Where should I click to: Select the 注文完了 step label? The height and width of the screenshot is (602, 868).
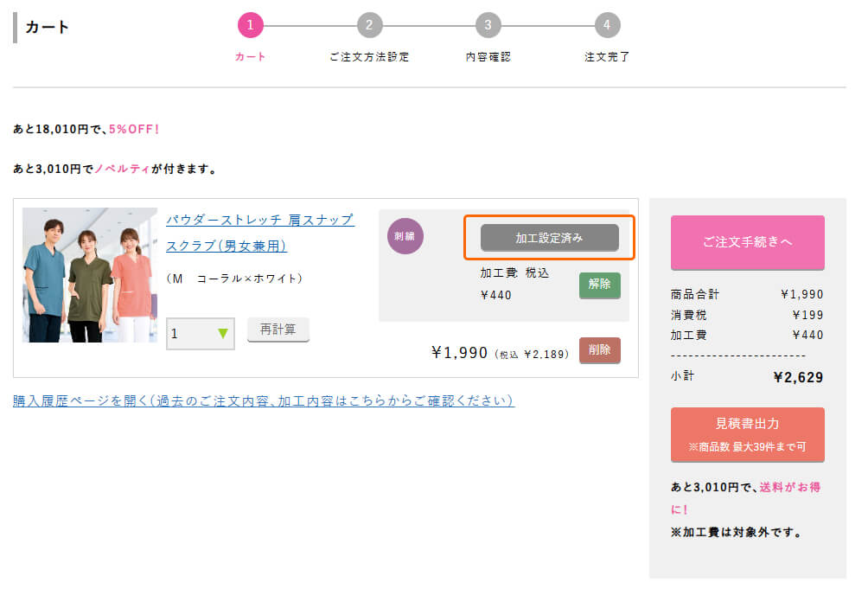[x=607, y=57]
